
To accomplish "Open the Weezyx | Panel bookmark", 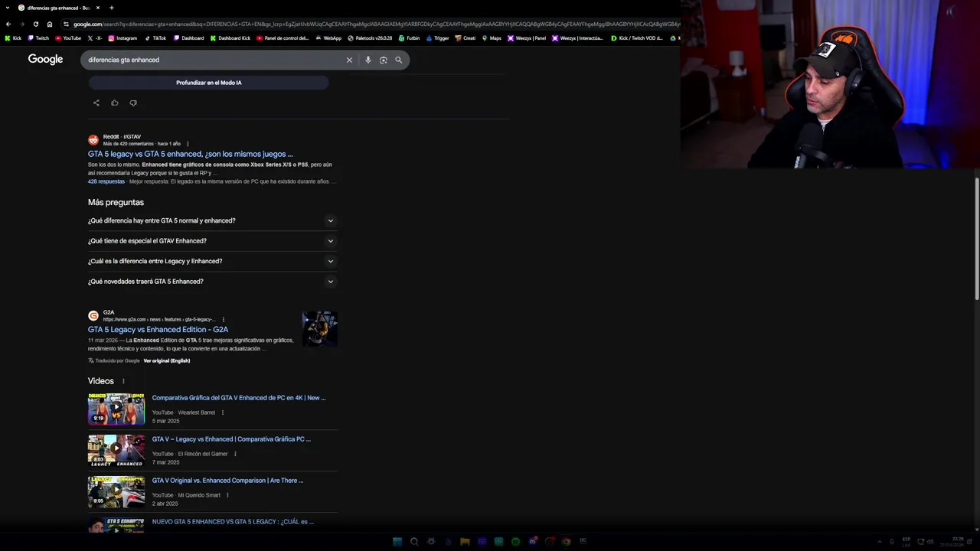I will [x=527, y=38].
